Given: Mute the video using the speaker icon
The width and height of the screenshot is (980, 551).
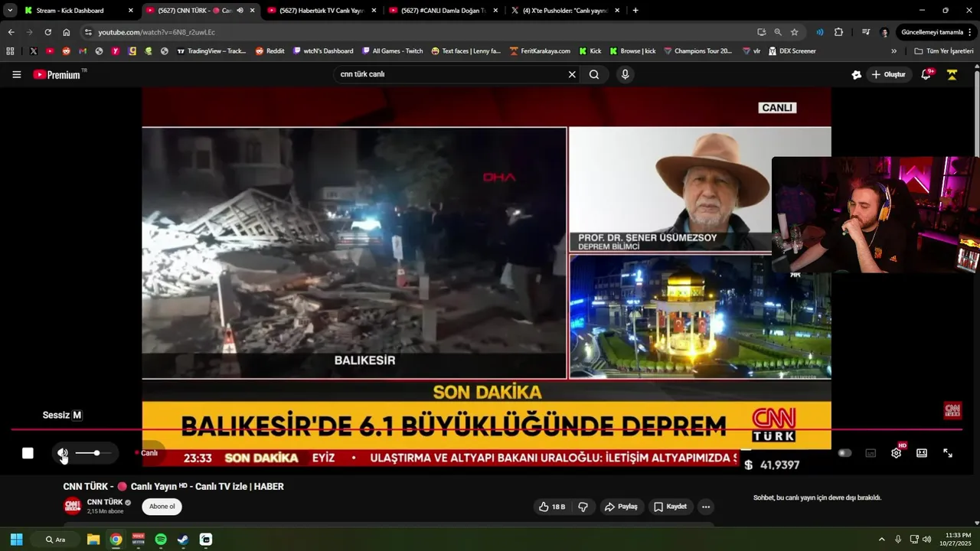Looking at the screenshot, I should pos(63,453).
